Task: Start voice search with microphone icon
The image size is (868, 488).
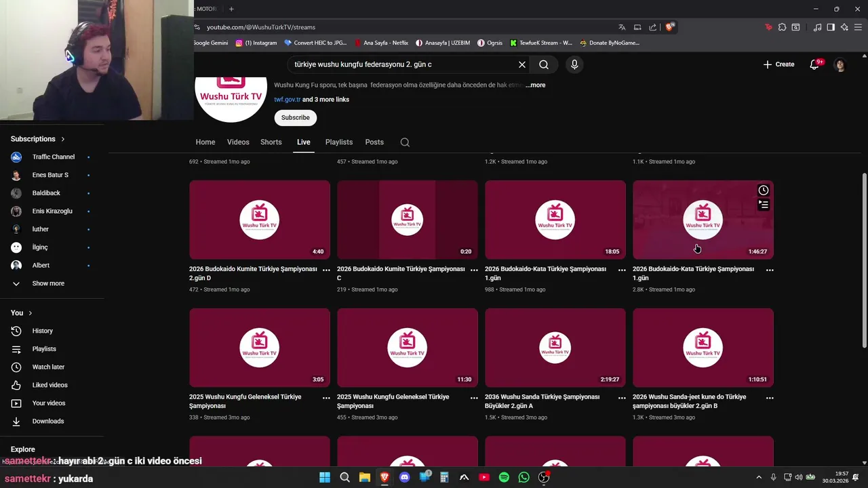Action: tap(574, 64)
